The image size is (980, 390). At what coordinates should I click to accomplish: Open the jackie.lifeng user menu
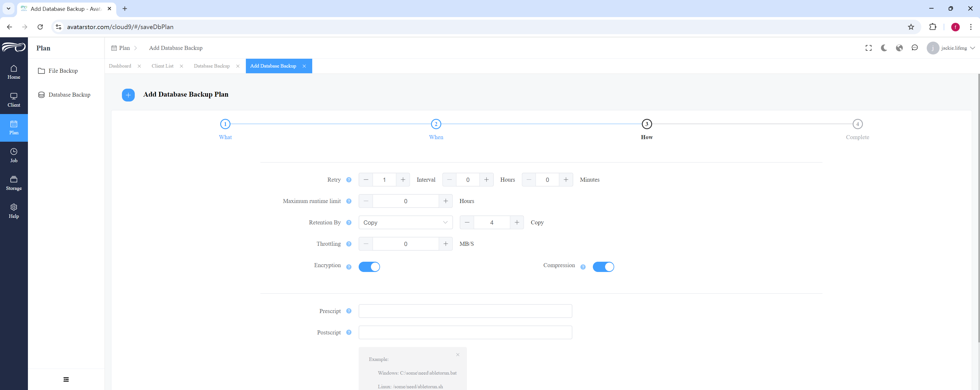pos(951,48)
